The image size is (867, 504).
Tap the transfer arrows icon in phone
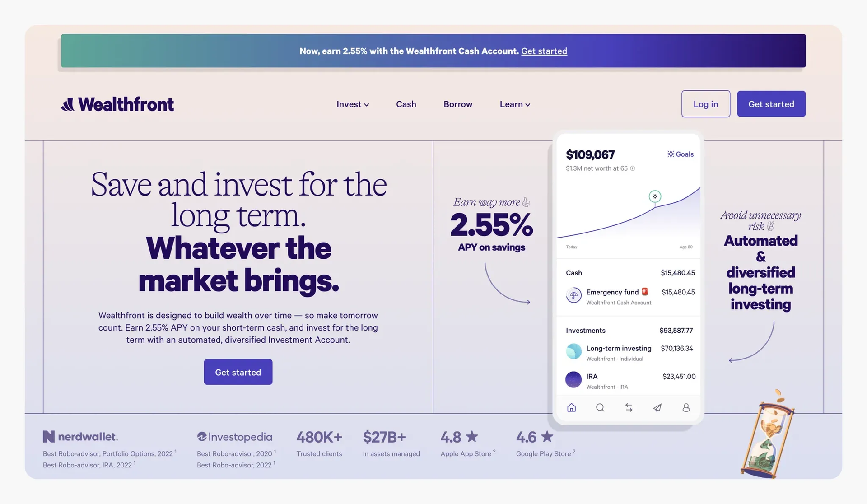click(x=629, y=407)
